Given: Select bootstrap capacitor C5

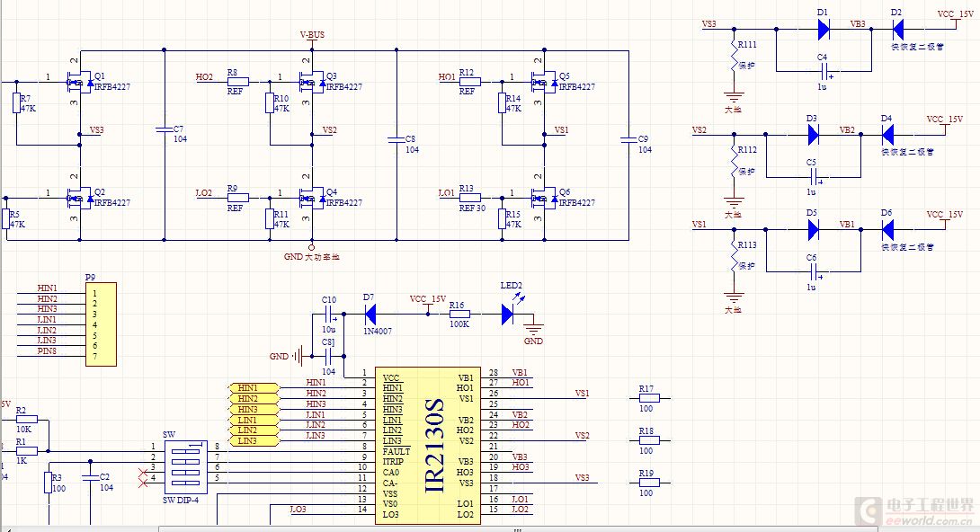Looking at the screenshot, I should (x=813, y=177).
